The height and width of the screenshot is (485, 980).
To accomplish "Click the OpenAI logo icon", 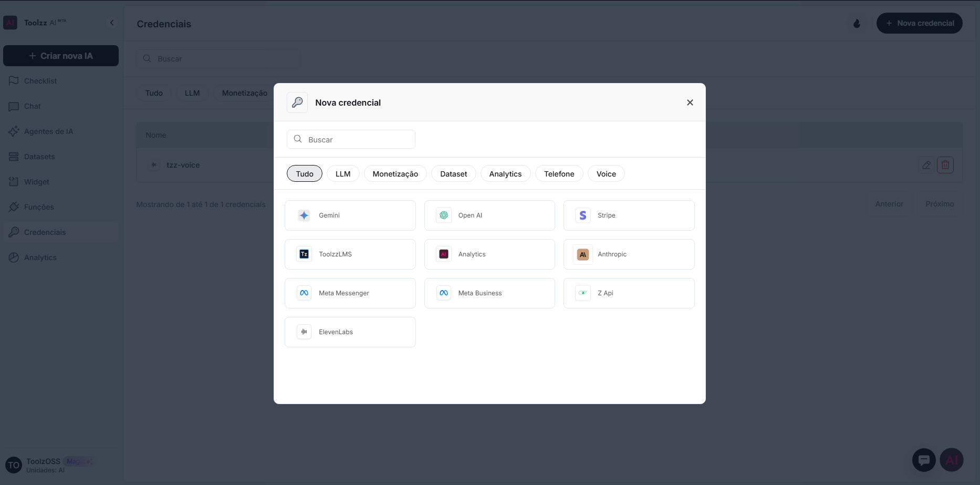I will coord(444,215).
